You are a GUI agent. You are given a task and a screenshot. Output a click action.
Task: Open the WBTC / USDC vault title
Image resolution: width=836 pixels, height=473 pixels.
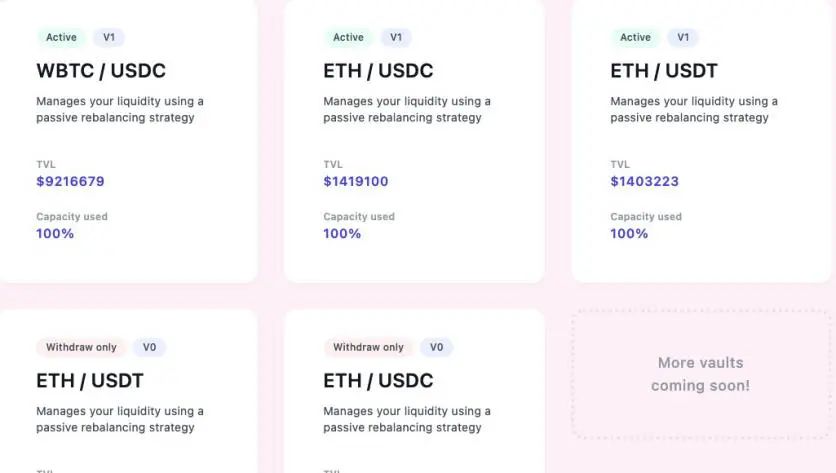click(x=101, y=71)
